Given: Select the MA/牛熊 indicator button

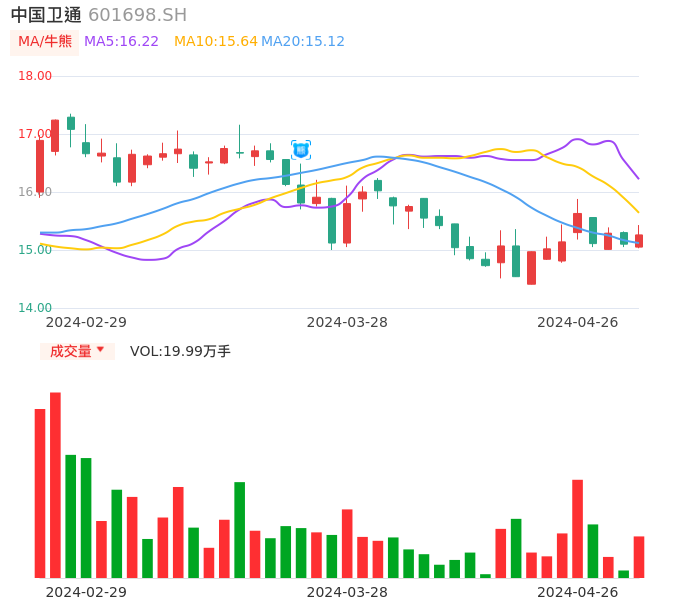Looking at the screenshot, I should pos(45,42).
